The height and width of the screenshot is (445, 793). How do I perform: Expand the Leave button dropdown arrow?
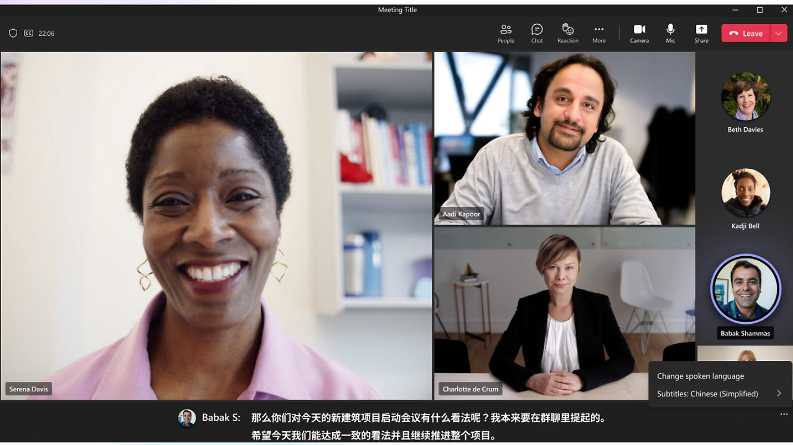(x=779, y=33)
